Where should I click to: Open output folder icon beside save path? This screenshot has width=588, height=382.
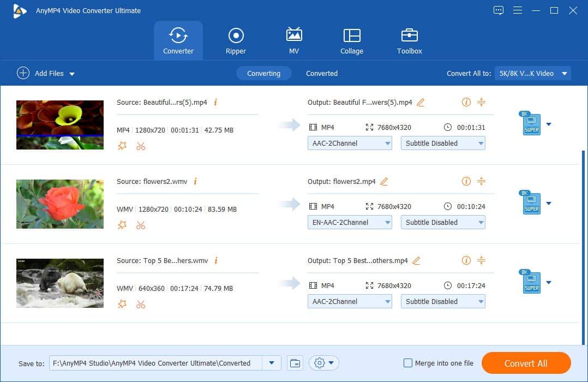click(x=295, y=363)
